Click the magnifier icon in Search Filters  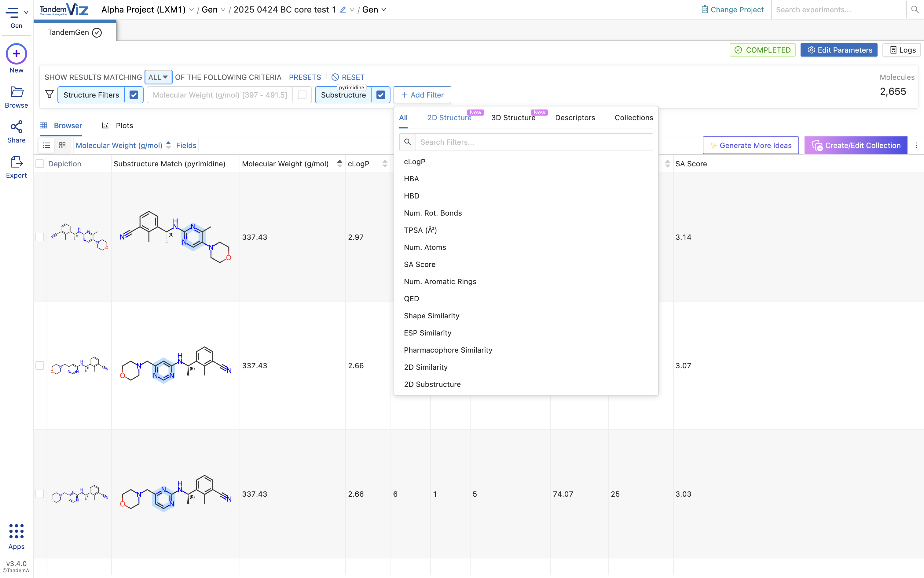click(x=407, y=142)
